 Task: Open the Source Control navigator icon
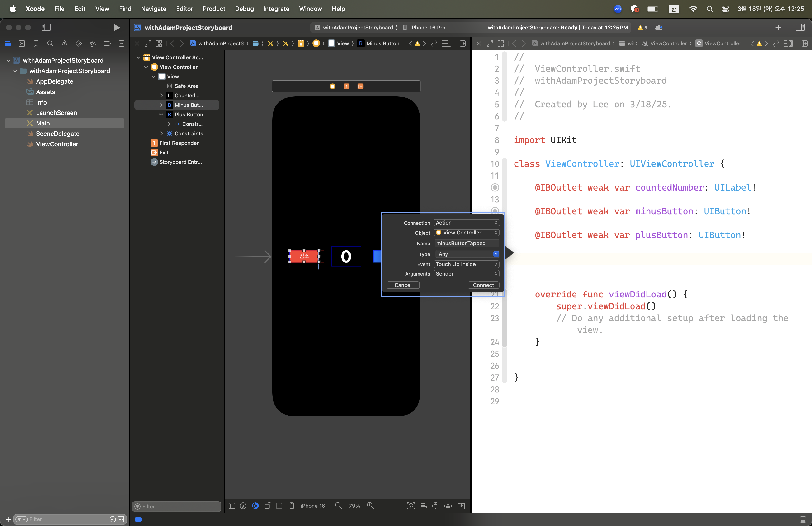22,43
